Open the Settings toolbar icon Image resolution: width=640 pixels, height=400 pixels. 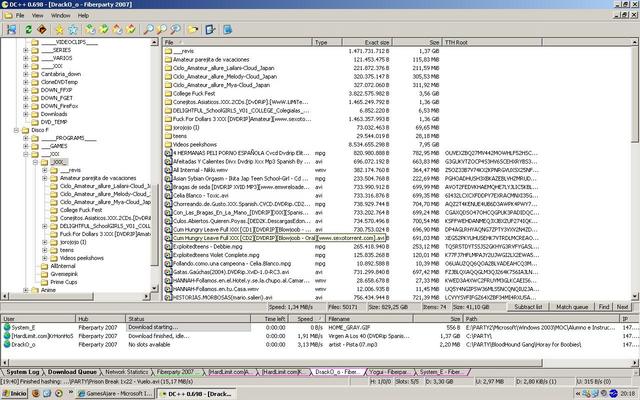210,29
